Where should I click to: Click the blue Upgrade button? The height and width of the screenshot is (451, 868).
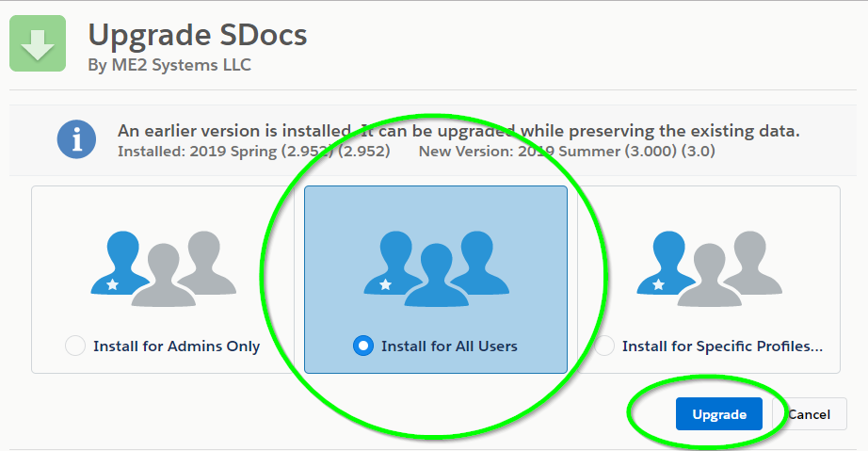719,414
